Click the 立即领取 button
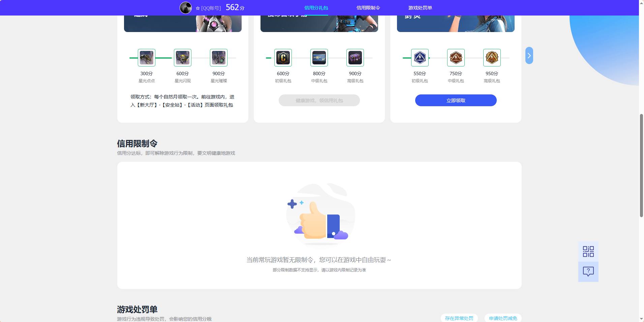 (x=456, y=100)
